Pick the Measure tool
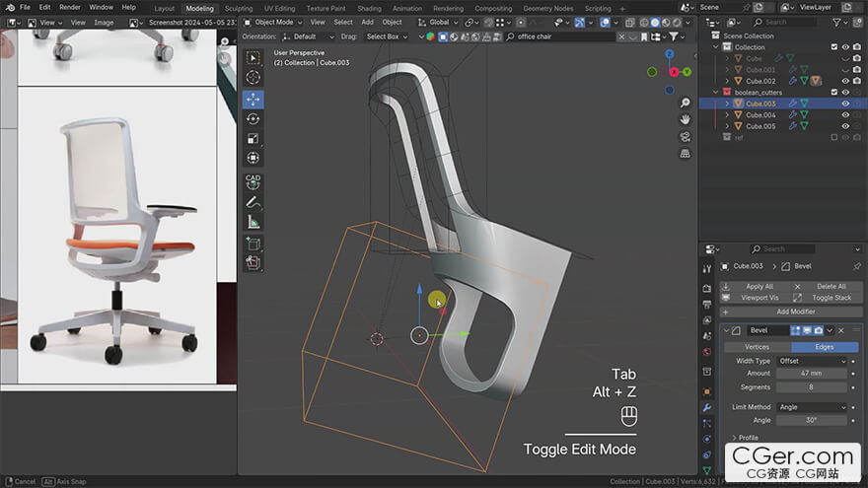 253,222
